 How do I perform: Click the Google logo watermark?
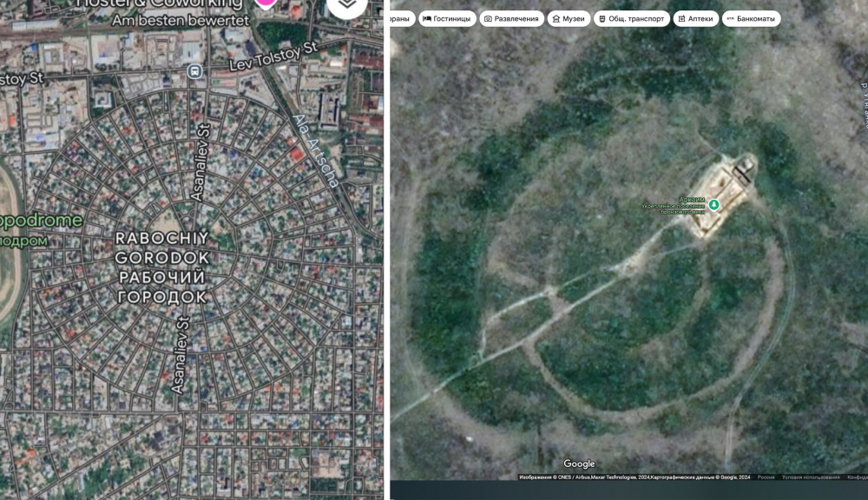tap(579, 464)
